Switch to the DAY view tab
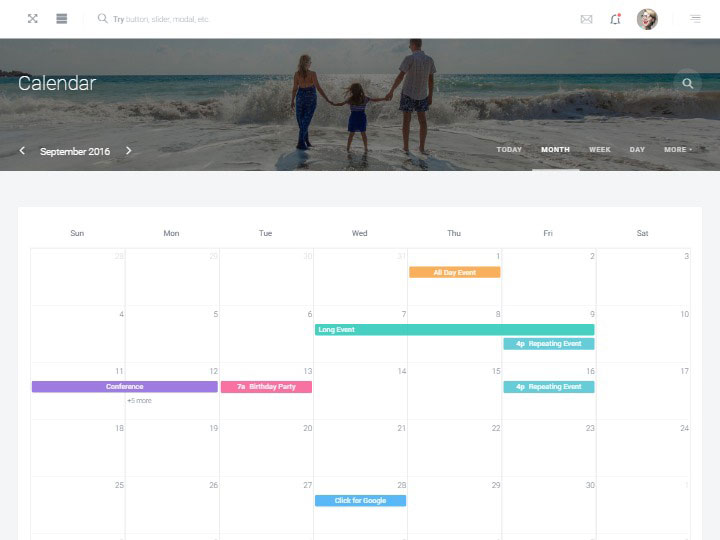 tap(637, 150)
